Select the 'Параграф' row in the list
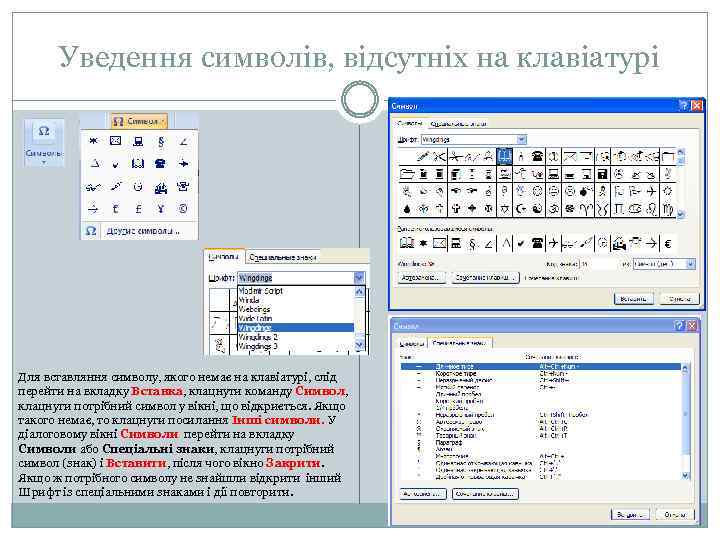 pyautogui.click(x=540, y=442)
